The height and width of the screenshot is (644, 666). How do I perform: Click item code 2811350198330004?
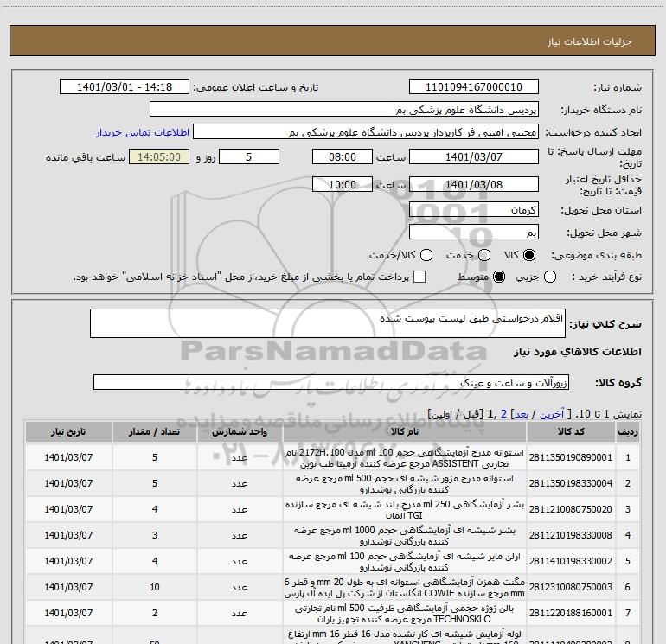tap(571, 483)
